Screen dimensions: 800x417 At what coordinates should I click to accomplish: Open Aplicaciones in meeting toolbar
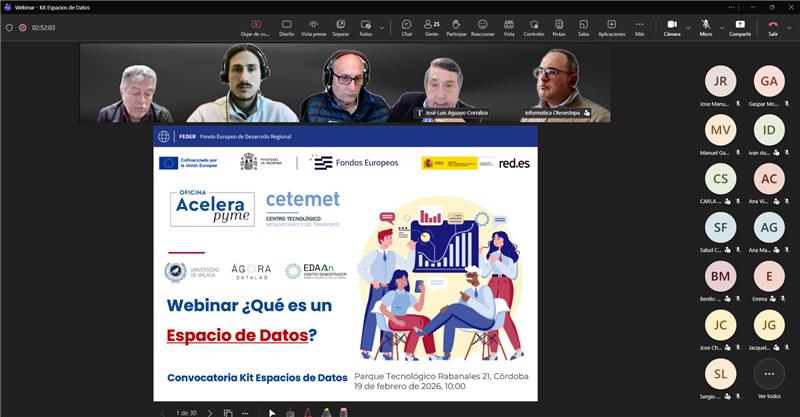(x=612, y=27)
